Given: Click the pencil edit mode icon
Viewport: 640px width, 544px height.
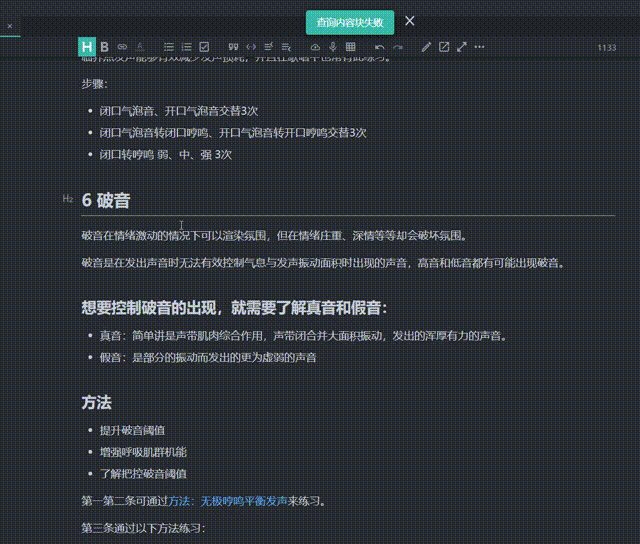Looking at the screenshot, I should [426, 47].
